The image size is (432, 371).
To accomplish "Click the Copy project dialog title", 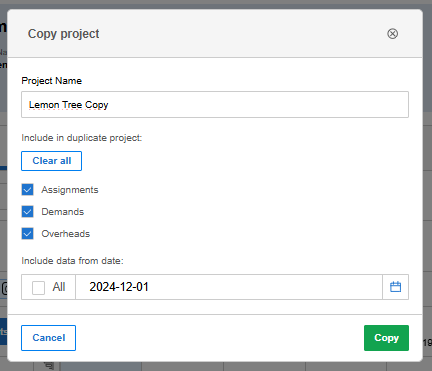I will (63, 34).
